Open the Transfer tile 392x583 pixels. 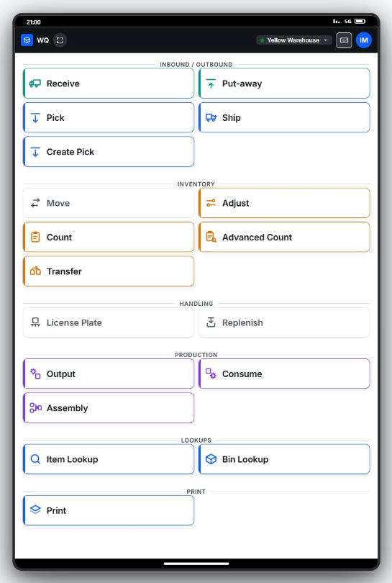click(109, 271)
